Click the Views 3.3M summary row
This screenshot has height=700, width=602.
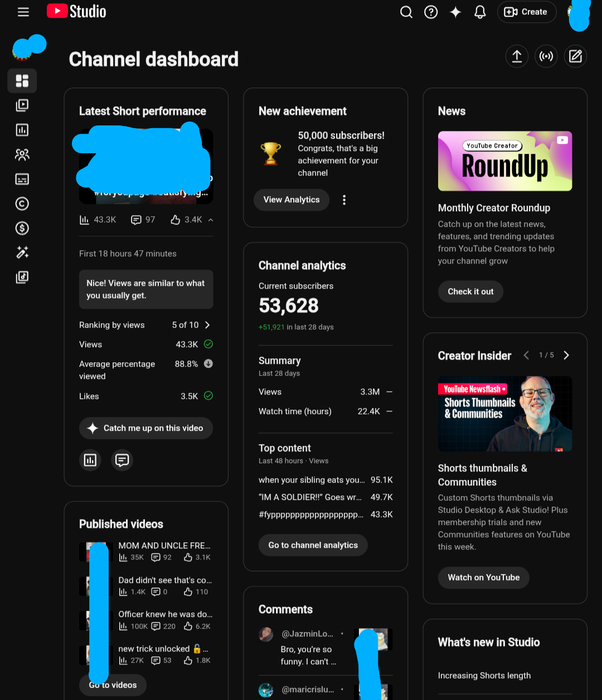(x=326, y=392)
